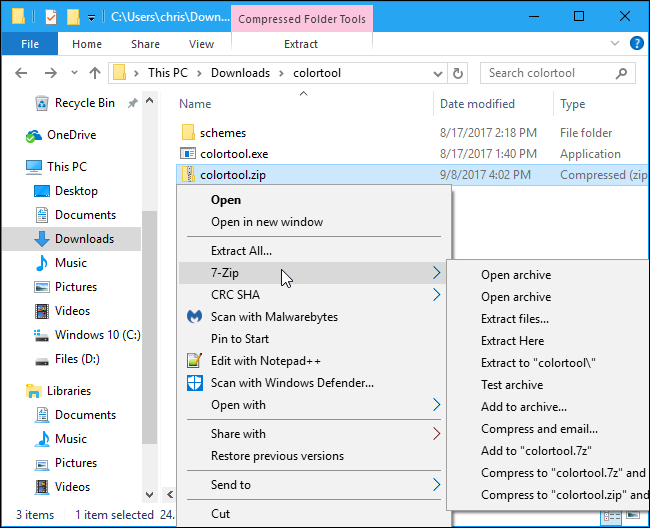Click the File button in the ribbon
This screenshot has height=528, width=650.
pyautogui.click(x=30, y=44)
